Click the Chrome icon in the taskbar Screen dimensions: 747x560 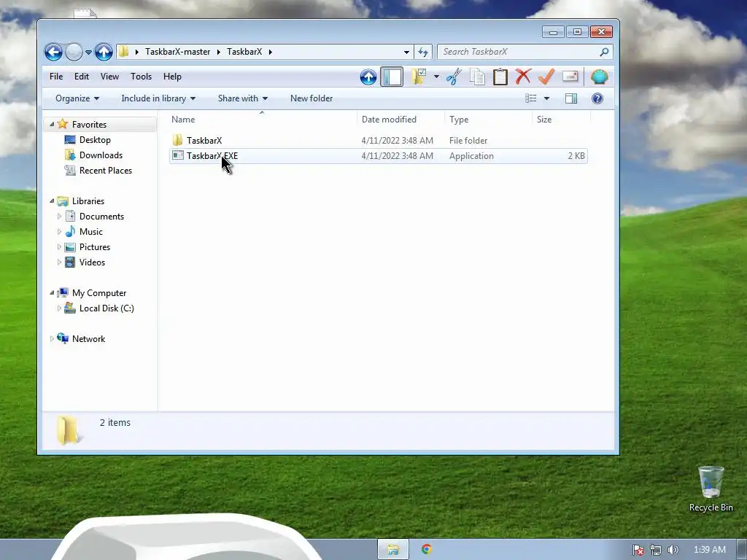tap(426, 550)
